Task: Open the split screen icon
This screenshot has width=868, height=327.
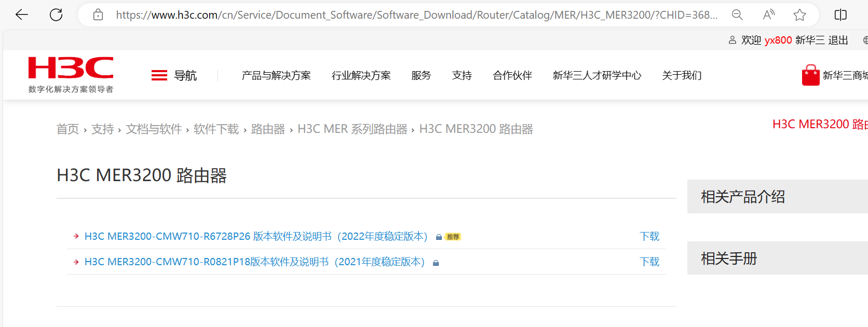Action: tap(840, 15)
